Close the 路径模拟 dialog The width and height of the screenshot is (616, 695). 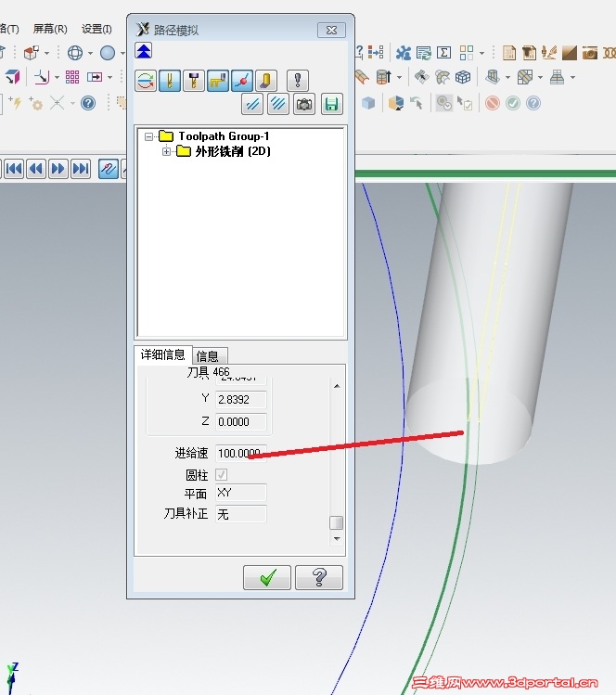pyautogui.click(x=331, y=30)
